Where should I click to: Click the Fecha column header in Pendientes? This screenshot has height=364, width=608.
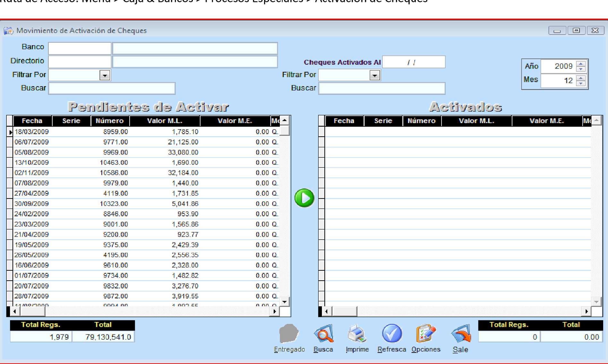click(32, 121)
